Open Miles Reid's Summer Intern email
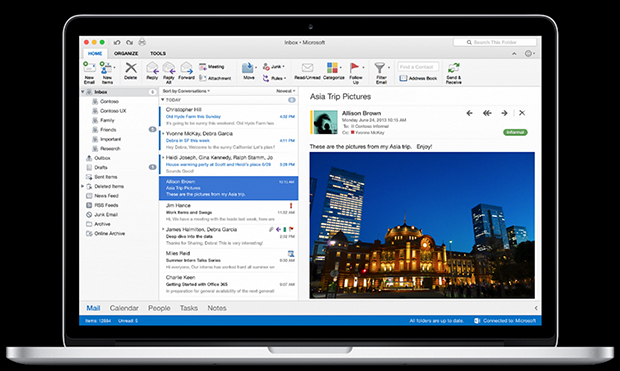The width and height of the screenshot is (620, 371). point(229,260)
